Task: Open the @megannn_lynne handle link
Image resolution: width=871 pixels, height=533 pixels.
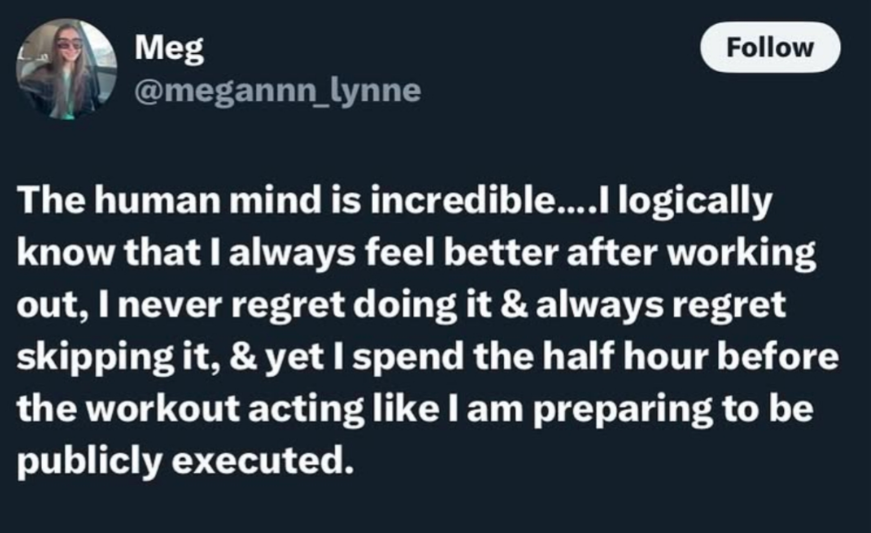Action: coord(278,90)
